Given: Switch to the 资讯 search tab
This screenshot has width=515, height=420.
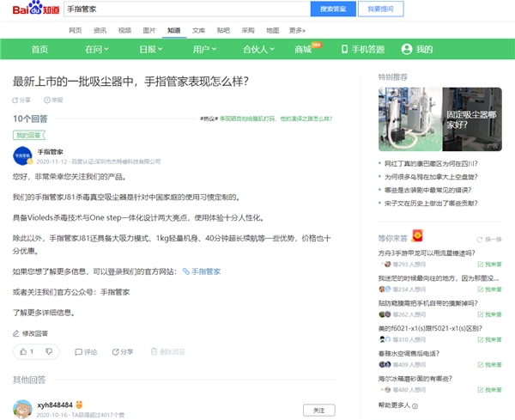Looking at the screenshot, I should coord(100,30).
